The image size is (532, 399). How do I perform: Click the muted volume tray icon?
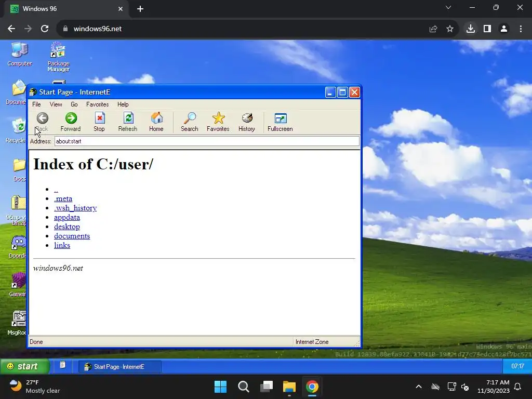click(465, 387)
